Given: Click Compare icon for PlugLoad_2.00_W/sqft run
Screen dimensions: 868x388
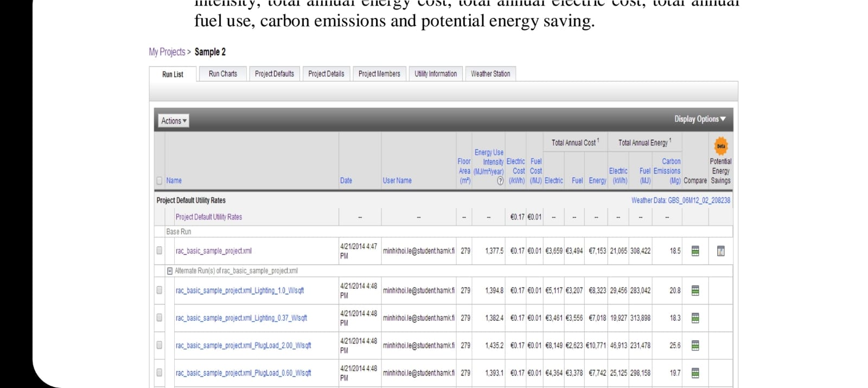Looking at the screenshot, I should (x=695, y=345).
